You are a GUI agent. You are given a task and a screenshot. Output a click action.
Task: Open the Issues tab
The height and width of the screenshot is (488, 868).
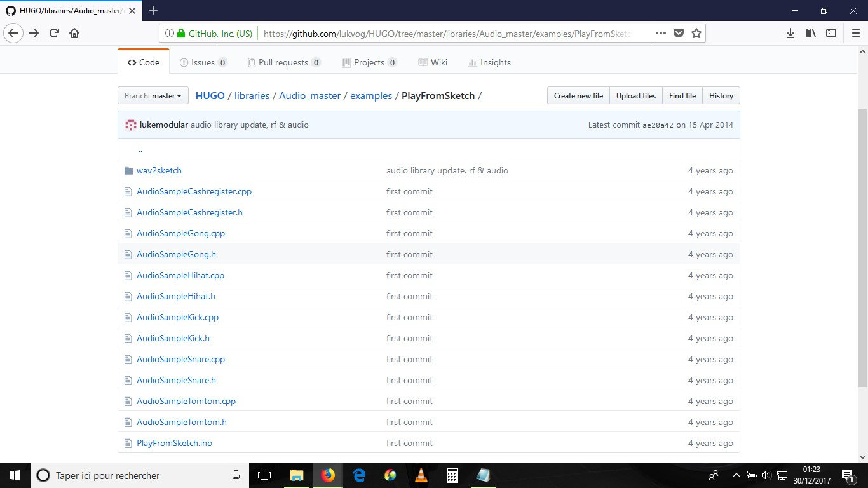coord(203,62)
